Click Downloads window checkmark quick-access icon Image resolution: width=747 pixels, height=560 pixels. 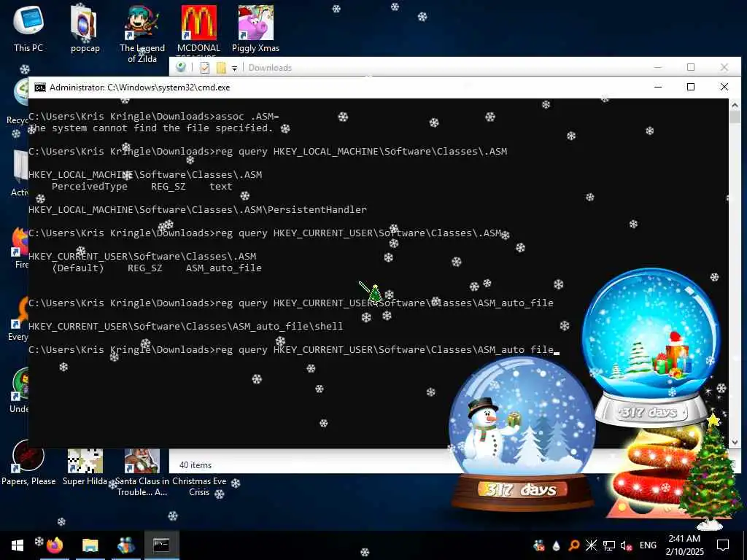click(205, 68)
